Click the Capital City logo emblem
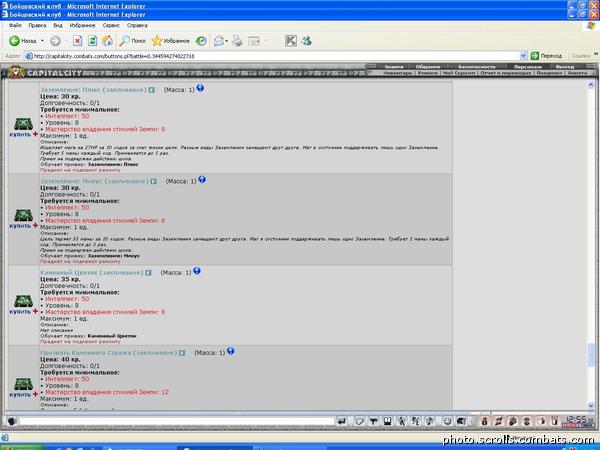600x450 pixels. [x=16, y=72]
